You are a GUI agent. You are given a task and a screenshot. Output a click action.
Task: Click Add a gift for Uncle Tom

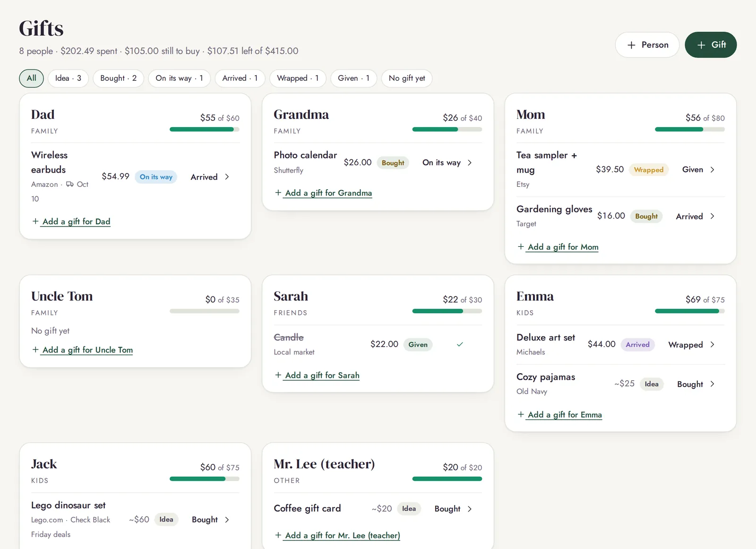(x=87, y=350)
